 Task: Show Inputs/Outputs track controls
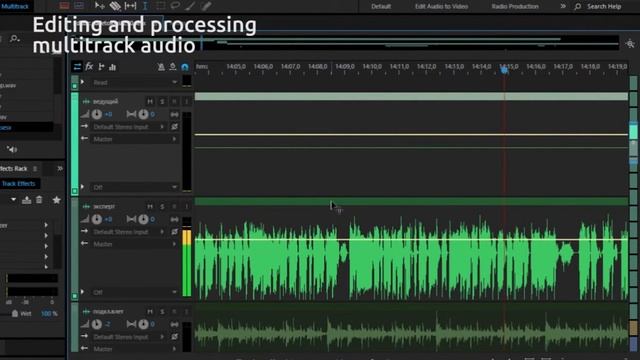point(77,67)
